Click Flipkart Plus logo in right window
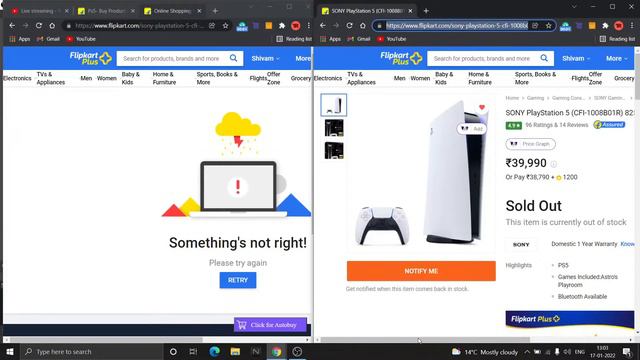This screenshot has width=640, height=360. (x=401, y=58)
